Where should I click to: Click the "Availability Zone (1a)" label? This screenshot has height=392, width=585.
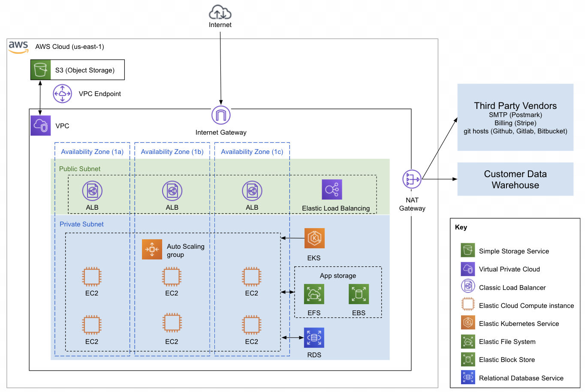92,152
